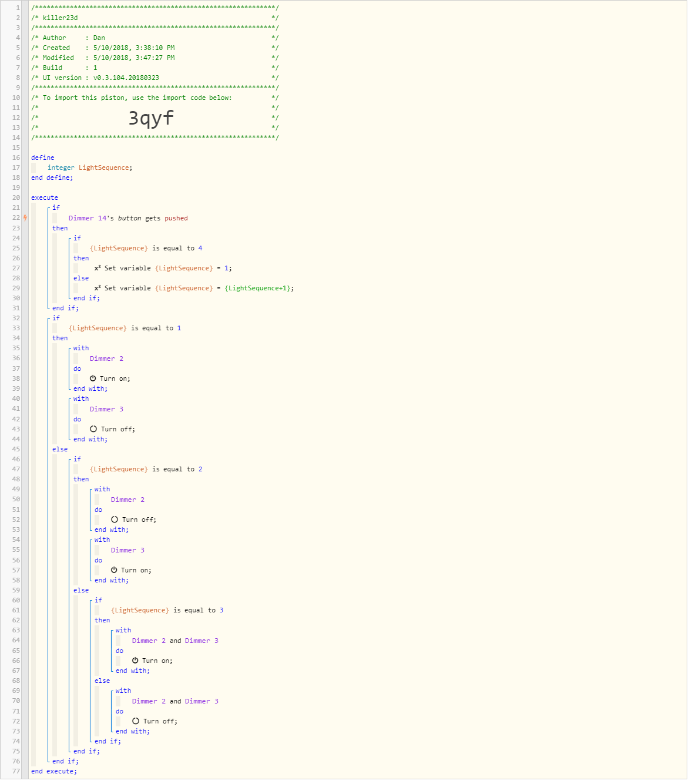Image resolution: width=692 pixels, height=784 pixels.
Task: Click the '{LightSequence} is equal to 3' condition
Action: (x=167, y=610)
